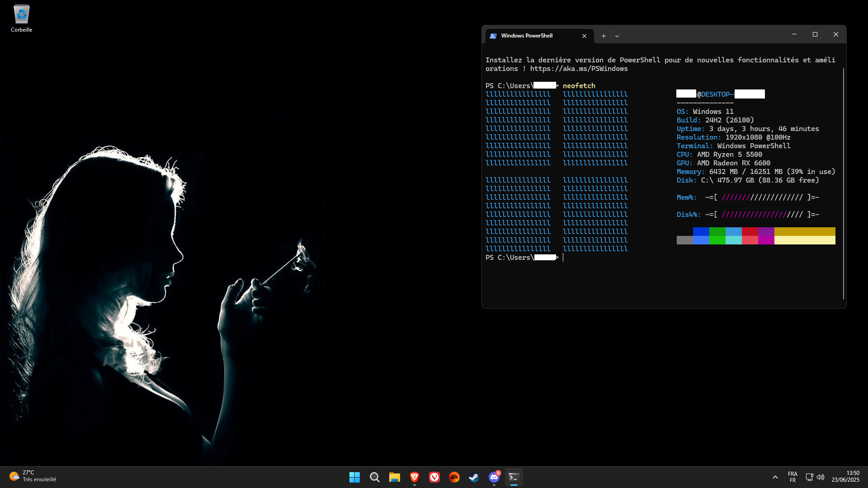
Task: Open a new terminal tab with plus
Action: click(604, 36)
